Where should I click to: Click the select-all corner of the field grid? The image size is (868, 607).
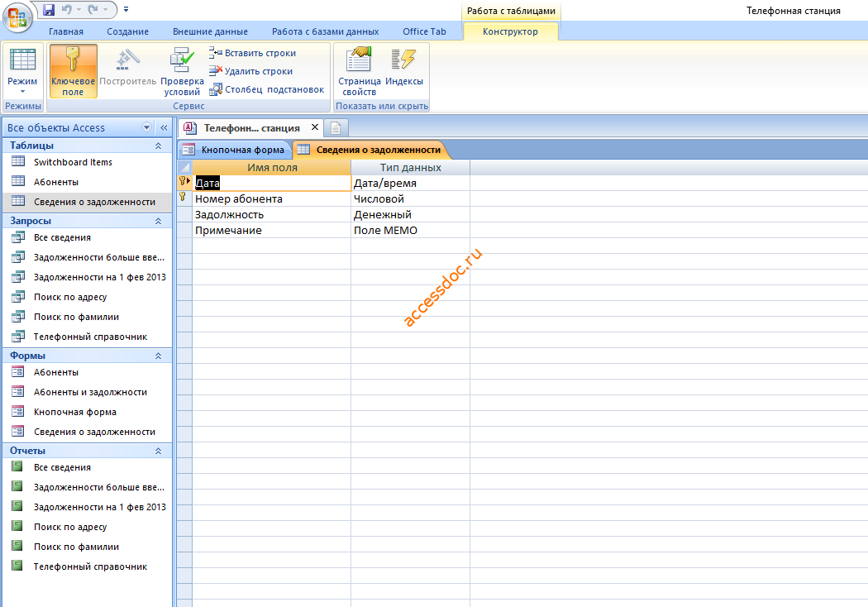coord(184,167)
